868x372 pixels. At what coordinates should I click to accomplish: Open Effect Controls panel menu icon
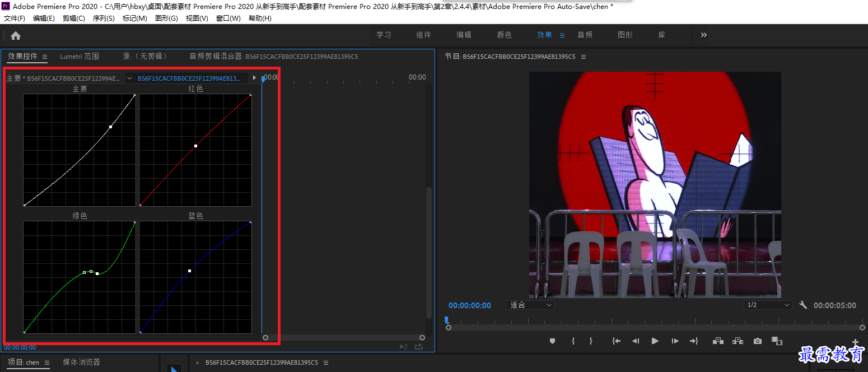pyautogui.click(x=45, y=57)
